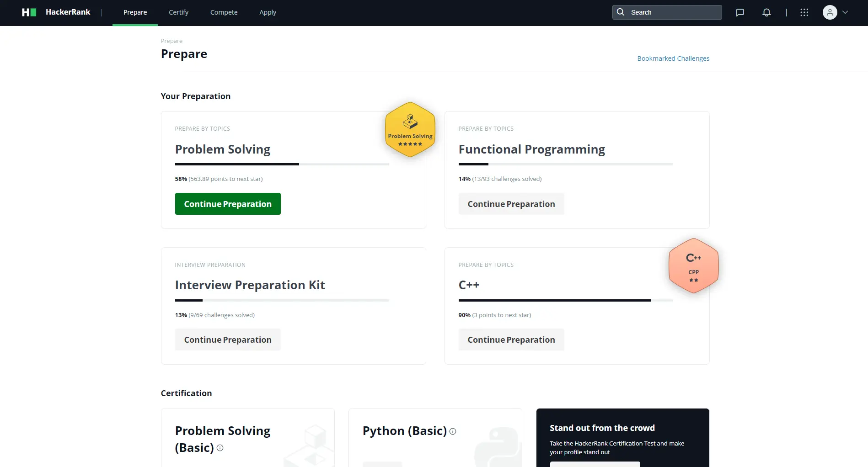The image size is (868, 467).
Task: Open Bookmarked Challenges link
Action: [x=673, y=58]
